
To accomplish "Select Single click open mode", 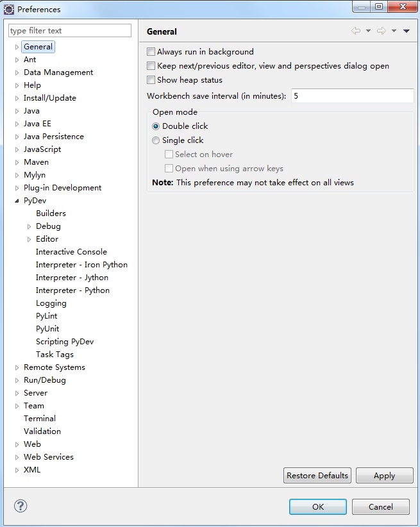I will tap(156, 140).
